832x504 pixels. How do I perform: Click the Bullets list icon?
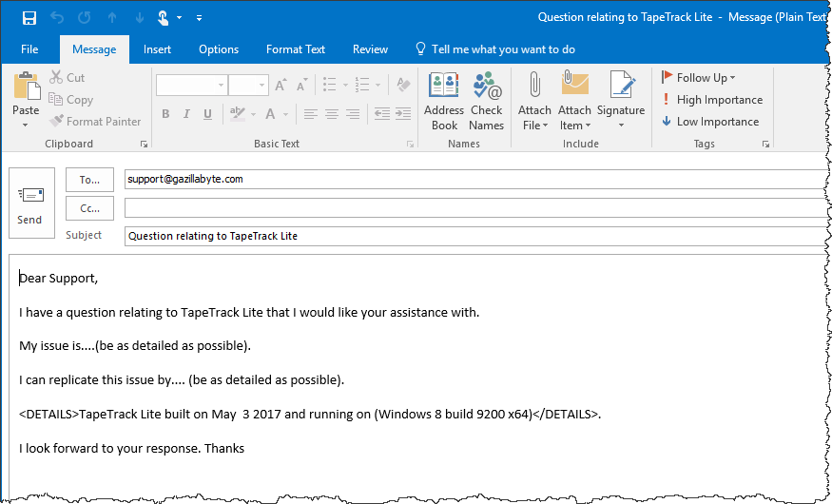(330, 85)
